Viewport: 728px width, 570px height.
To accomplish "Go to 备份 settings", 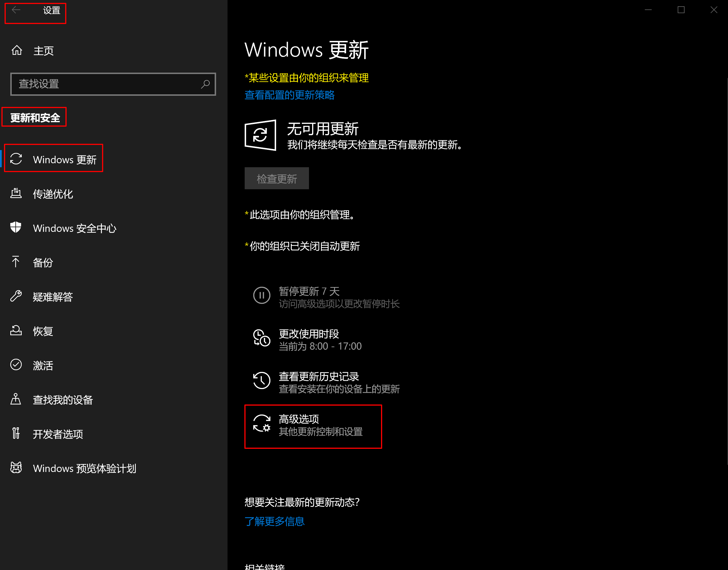I will click(x=113, y=262).
